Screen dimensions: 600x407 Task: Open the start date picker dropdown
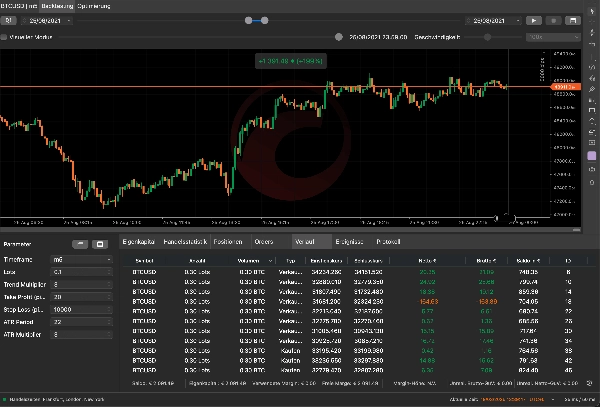point(68,21)
